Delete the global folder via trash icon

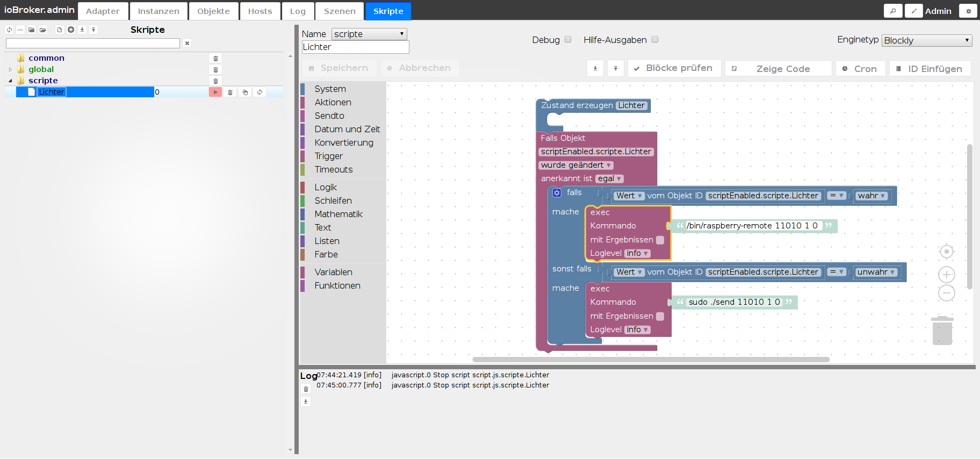point(215,69)
